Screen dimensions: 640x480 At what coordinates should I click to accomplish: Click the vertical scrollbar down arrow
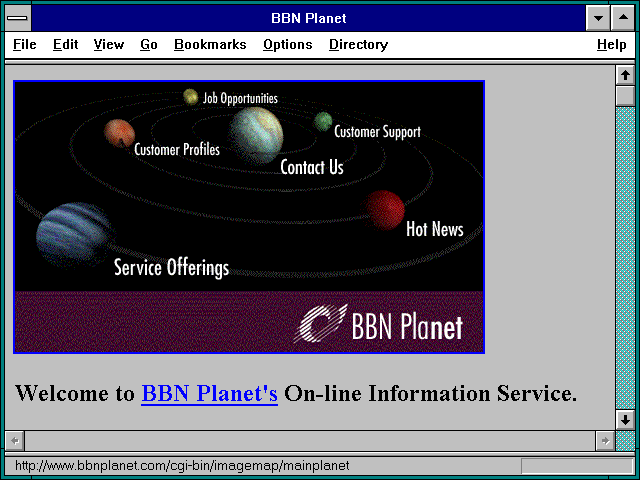click(x=625, y=420)
